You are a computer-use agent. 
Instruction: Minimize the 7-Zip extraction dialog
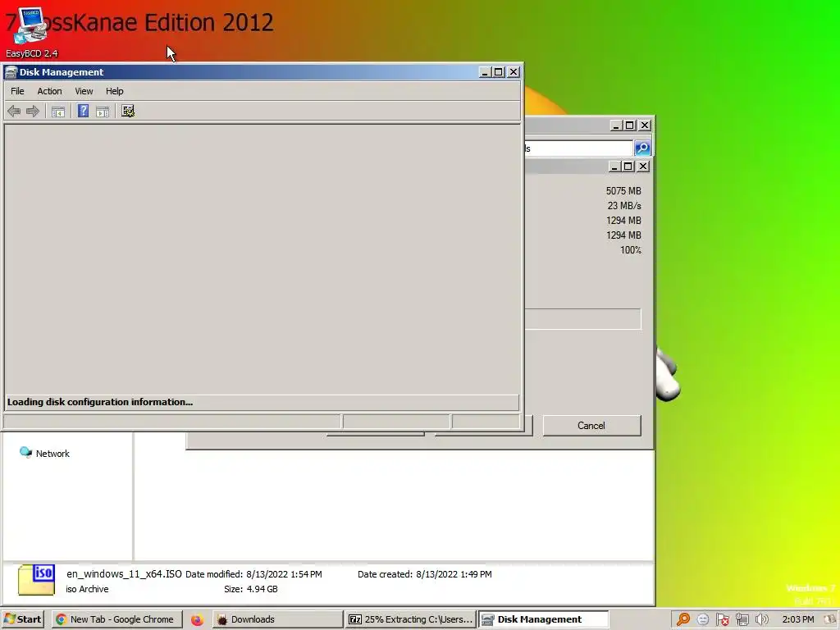[x=614, y=167]
